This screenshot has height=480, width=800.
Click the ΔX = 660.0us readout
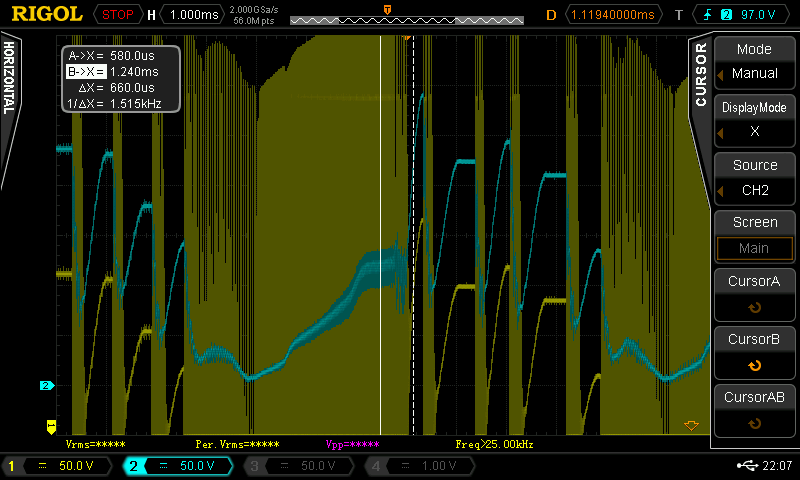click(116, 88)
